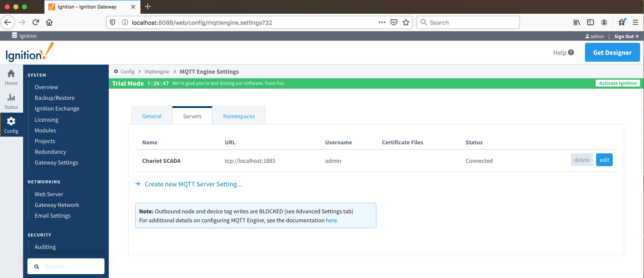The width and height of the screenshot is (644, 278).
Task: Click the Ignition database icon in header
Action: 15,36
